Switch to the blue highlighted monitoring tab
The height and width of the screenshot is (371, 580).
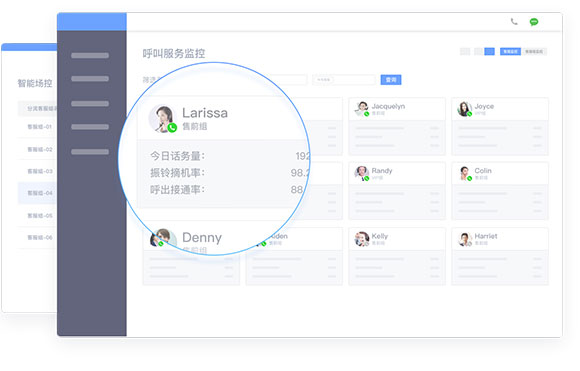(510, 51)
